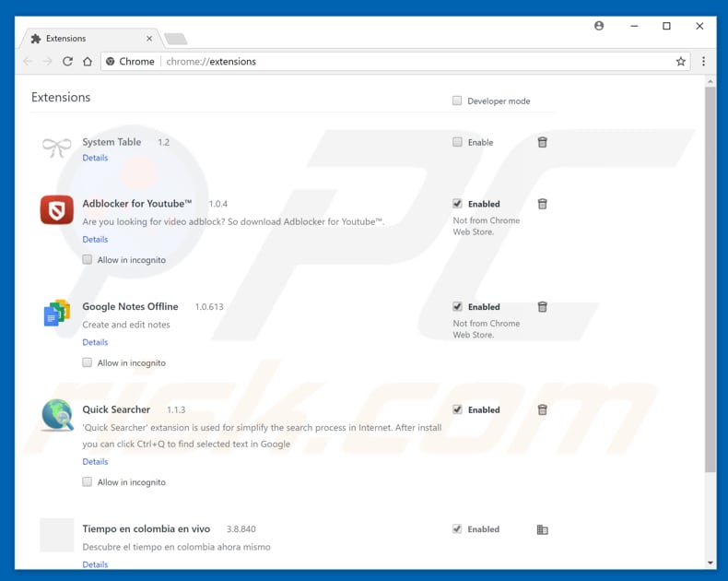This screenshot has width=728, height=581.
Task: Click the Adblocker for Youtube shield icon
Action: point(56,209)
